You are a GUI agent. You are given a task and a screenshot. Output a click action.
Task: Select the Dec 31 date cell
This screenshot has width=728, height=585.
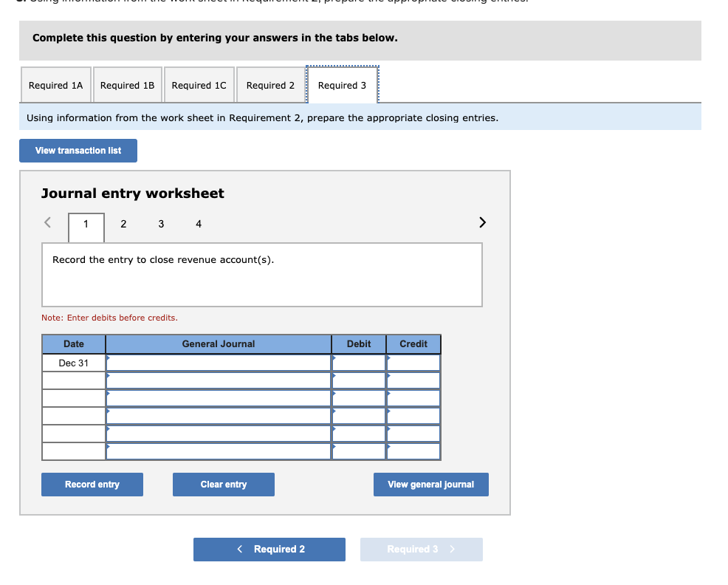point(72,362)
